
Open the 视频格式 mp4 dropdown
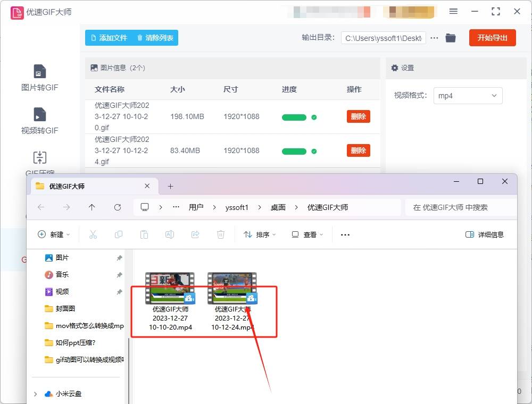[x=468, y=96]
